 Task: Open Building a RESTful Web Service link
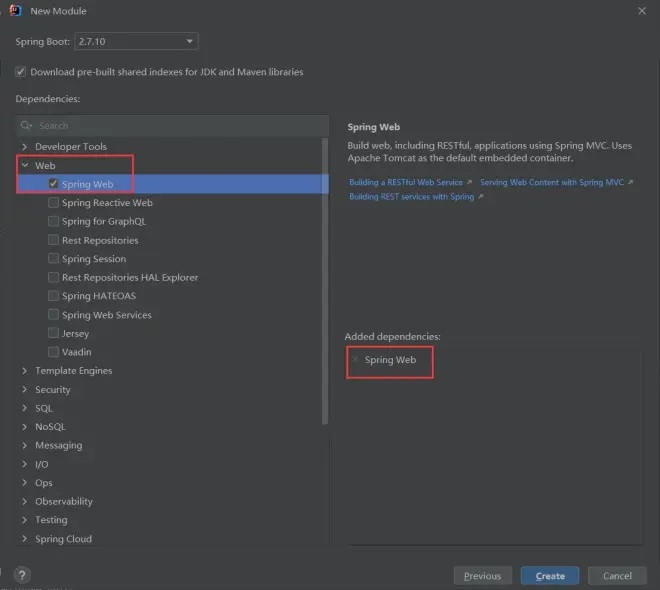click(406, 183)
